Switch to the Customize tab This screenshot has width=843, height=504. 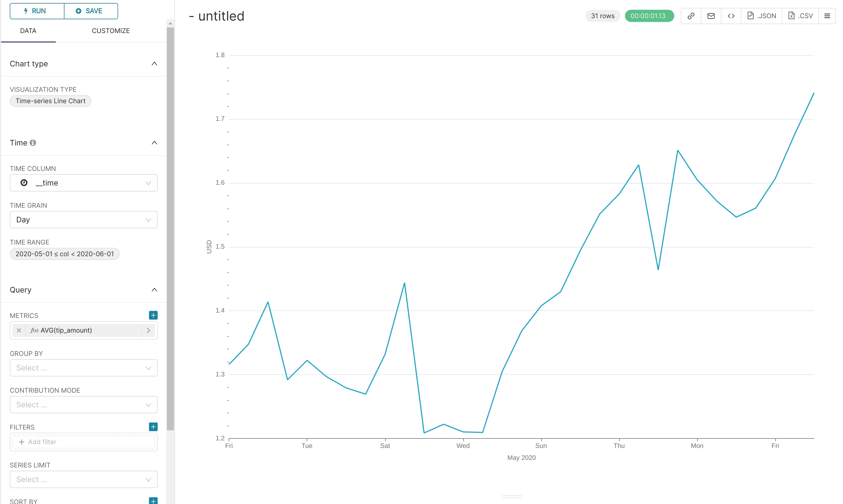coord(111,31)
